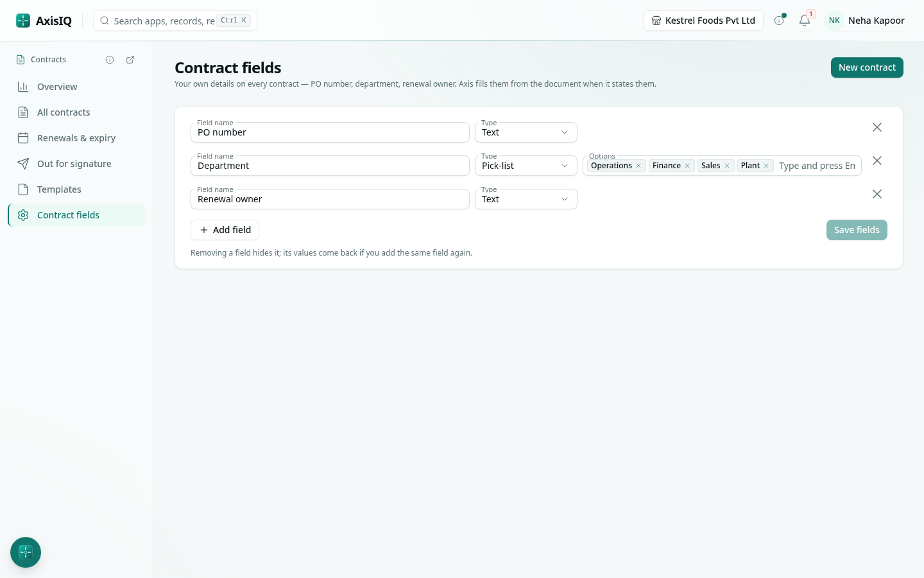This screenshot has height=578, width=924.
Task: Click the New contract button
Action: (x=867, y=67)
